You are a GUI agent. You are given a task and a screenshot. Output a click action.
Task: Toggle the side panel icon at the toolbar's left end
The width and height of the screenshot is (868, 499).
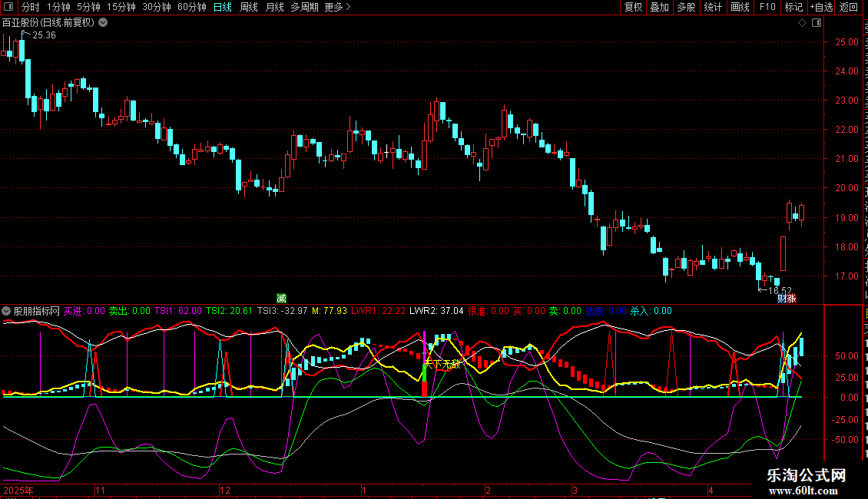[8, 7]
